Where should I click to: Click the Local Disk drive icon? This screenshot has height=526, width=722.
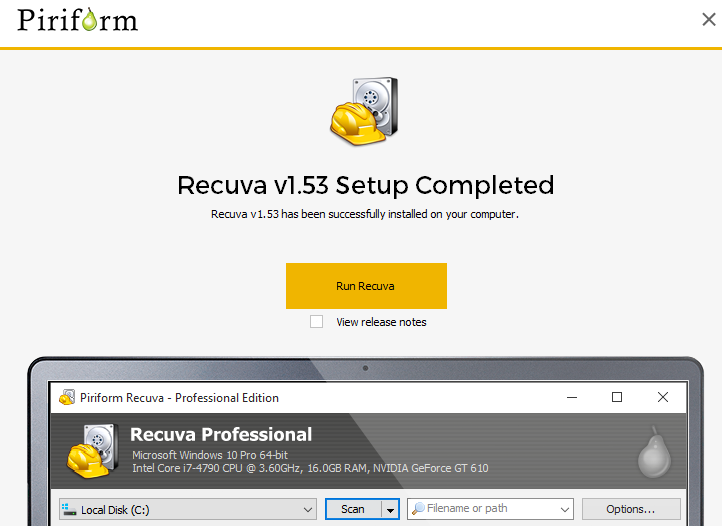tap(69, 509)
